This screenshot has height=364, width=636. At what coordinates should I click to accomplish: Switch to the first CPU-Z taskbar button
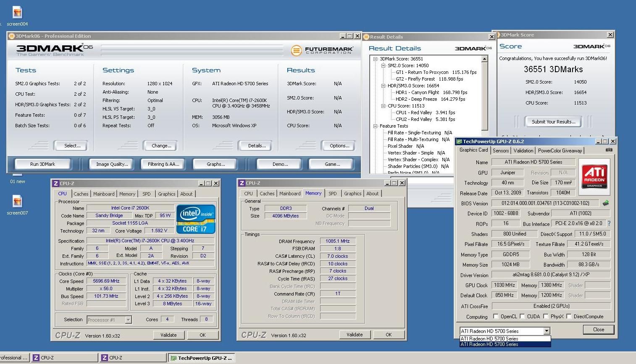coord(64,358)
